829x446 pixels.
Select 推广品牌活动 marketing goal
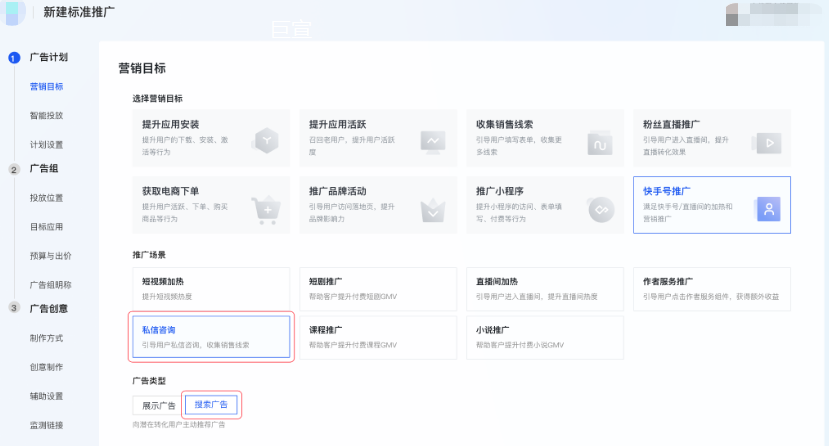[x=378, y=205]
